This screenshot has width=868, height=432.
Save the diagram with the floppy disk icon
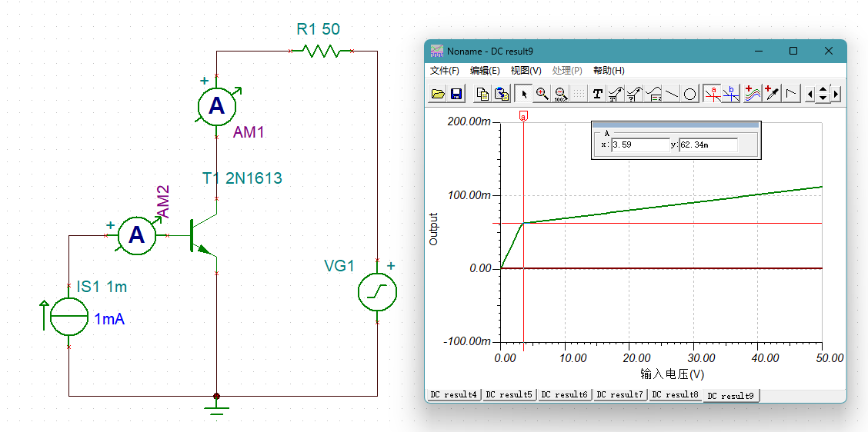coord(456,94)
